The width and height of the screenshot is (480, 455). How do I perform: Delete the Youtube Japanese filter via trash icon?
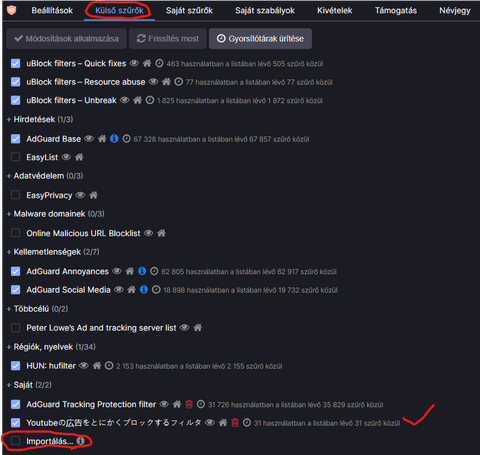(235, 423)
